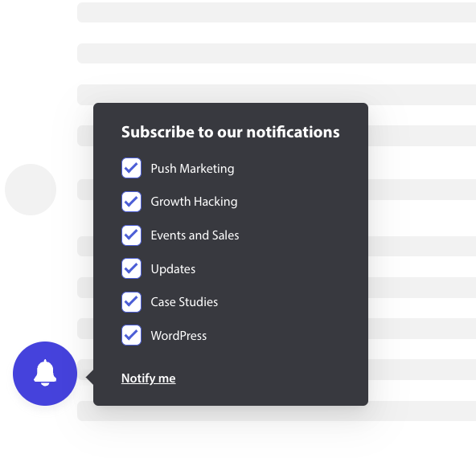Image resolution: width=476 pixels, height=458 pixels.
Task: Click the second gray placeholder bar
Action: coord(277,53)
